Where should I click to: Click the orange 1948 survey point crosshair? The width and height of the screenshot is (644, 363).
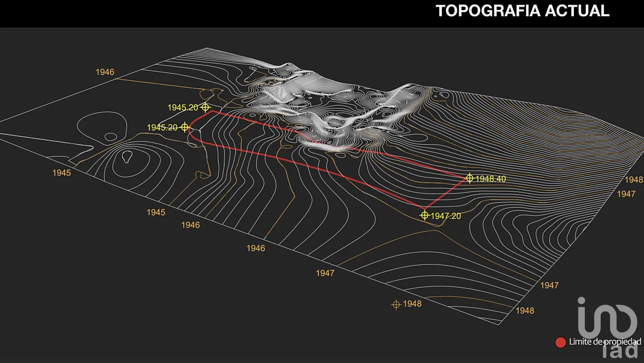pos(396,304)
